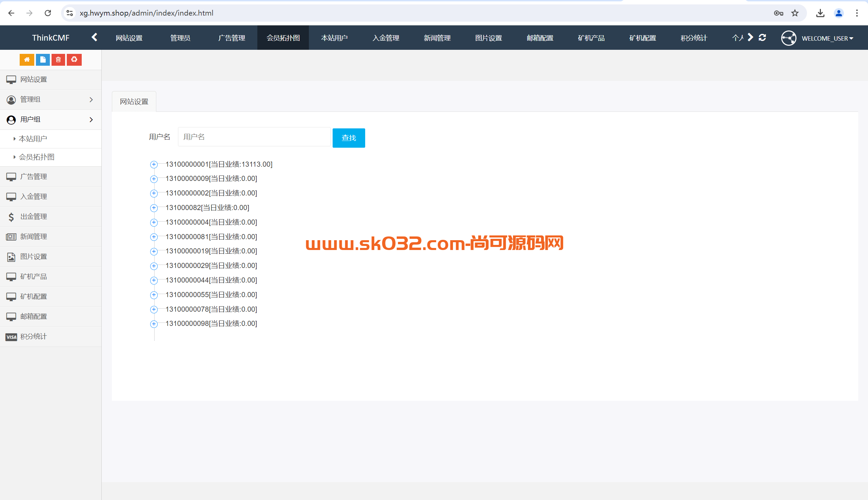The width and height of the screenshot is (868, 500).
Task: Click the blue 查找 search button
Action: click(x=349, y=138)
